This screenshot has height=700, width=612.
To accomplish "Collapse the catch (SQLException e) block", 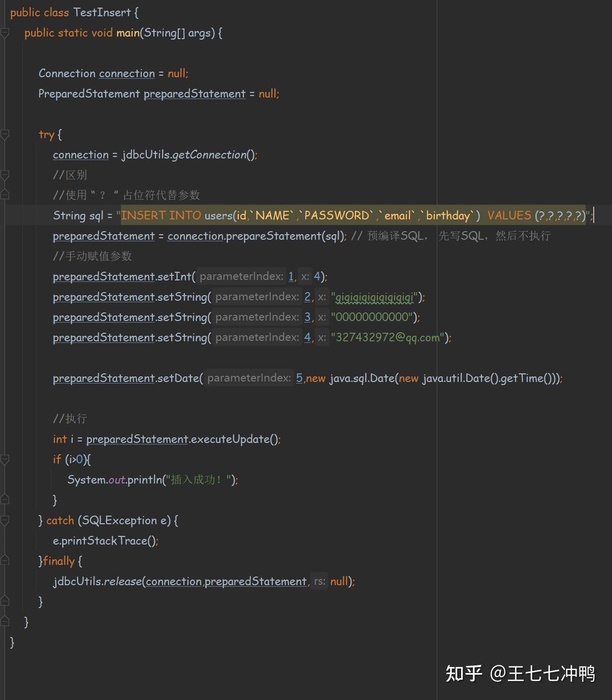I will pos(5,521).
